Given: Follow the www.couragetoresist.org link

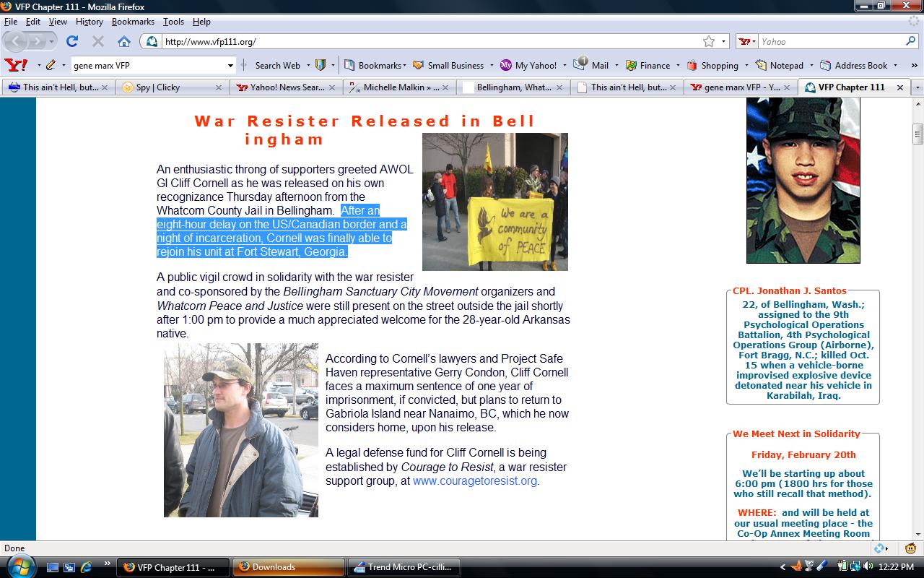Looking at the screenshot, I should 475,481.
